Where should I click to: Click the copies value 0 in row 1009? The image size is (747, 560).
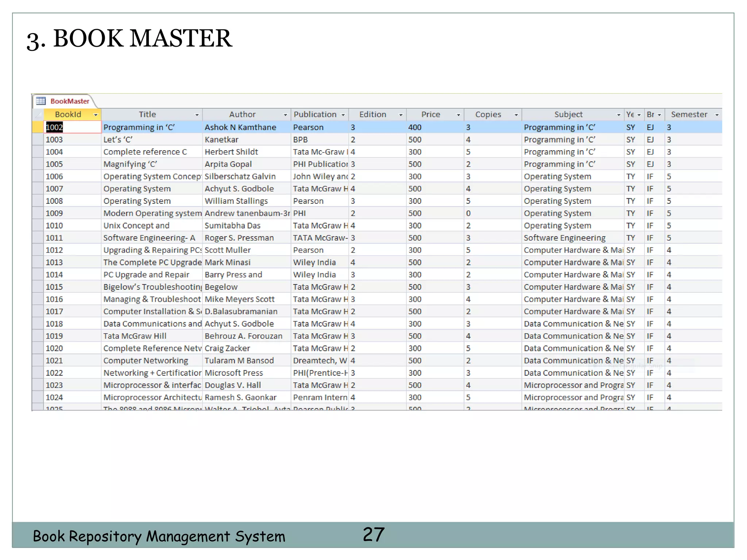[468, 213]
